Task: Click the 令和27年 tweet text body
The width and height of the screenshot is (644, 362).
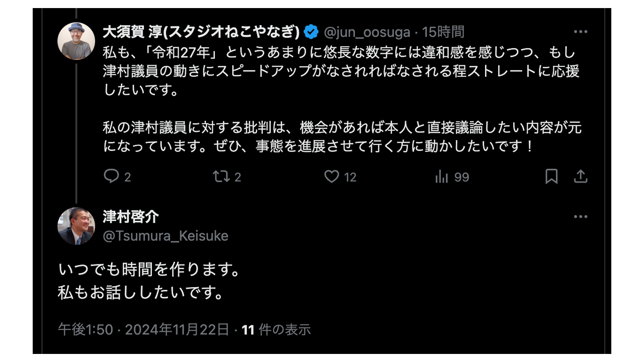Action: pyautogui.click(x=342, y=70)
